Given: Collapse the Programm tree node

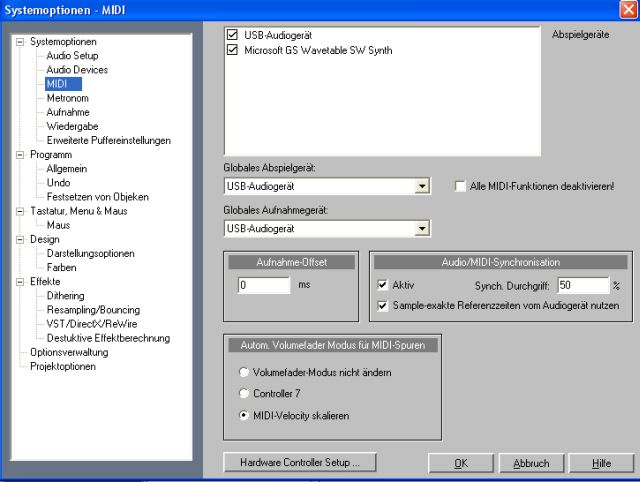Looking at the screenshot, I should click(20, 155).
